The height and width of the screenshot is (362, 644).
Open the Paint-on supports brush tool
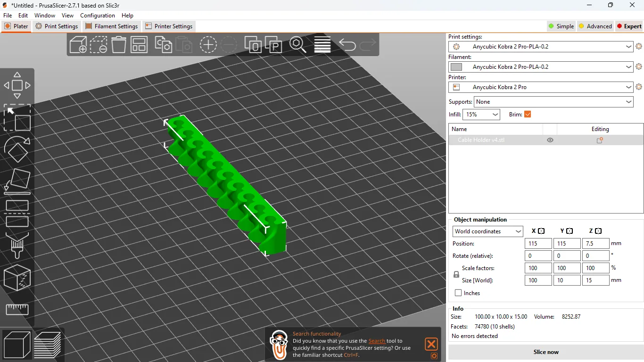coord(17,245)
